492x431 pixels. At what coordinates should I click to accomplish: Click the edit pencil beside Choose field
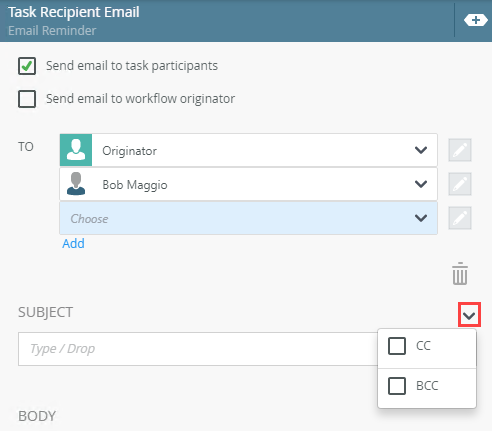click(460, 218)
